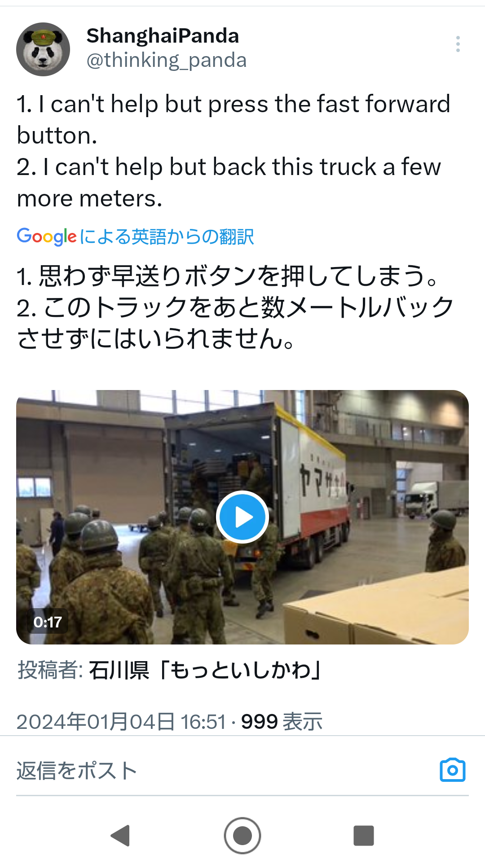Tap the 投稿者 label under video
The image size is (485, 868).
(x=50, y=671)
